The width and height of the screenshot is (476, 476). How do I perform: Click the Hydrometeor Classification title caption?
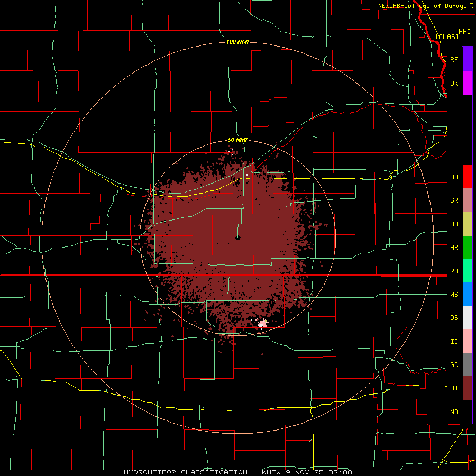238,472
